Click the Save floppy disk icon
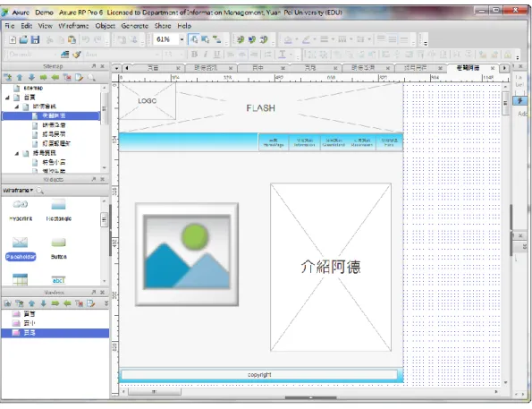 coord(35,39)
